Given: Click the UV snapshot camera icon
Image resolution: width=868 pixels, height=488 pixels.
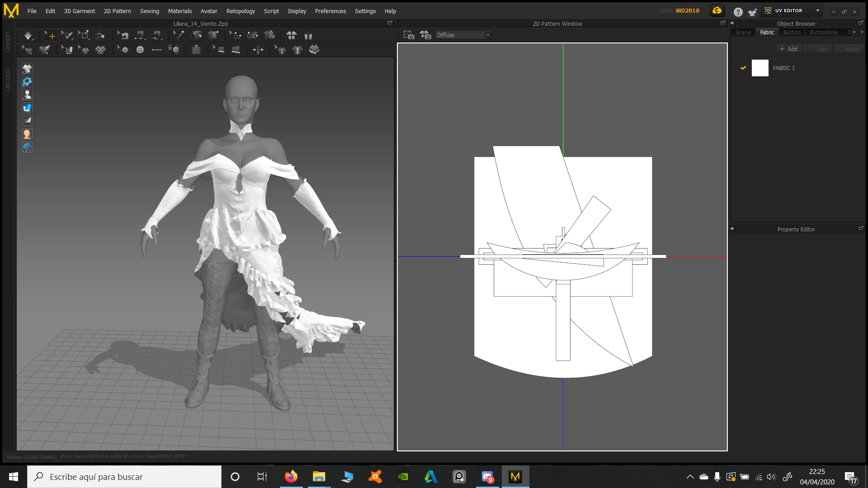Looking at the screenshot, I should [409, 35].
